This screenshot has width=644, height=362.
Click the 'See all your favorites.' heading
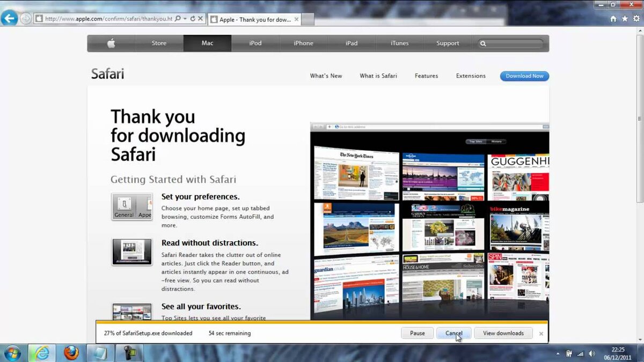tap(201, 307)
